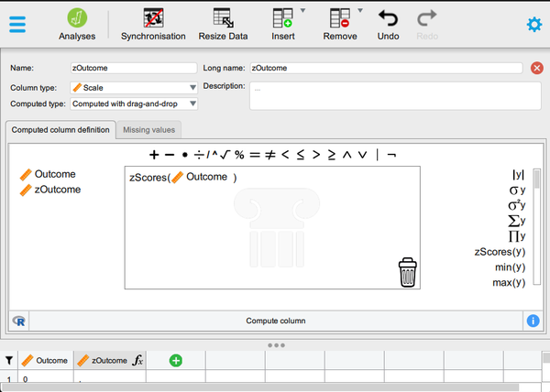Switch to the Missing values tab

click(148, 130)
